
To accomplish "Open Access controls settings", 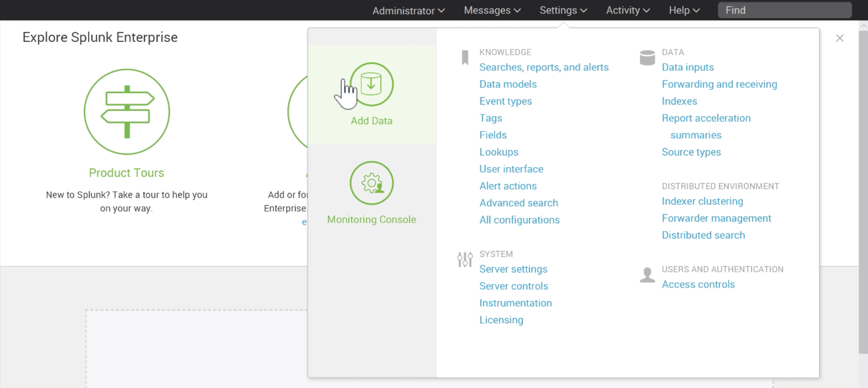I will (x=698, y=284).
